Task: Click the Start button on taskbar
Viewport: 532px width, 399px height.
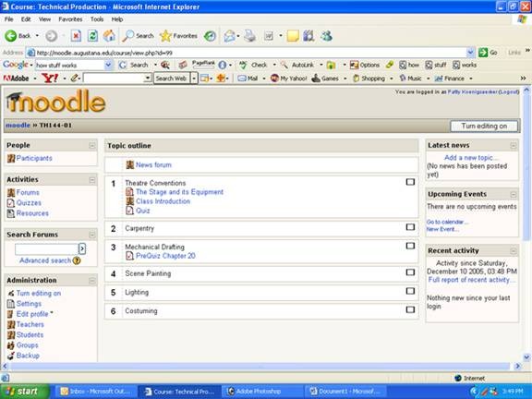Action: click(x=24, y=392)
